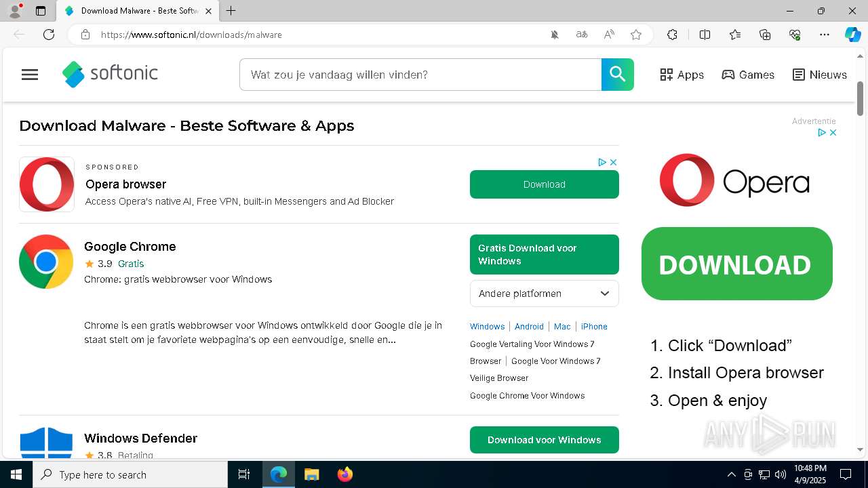Close the sidebar Opera advertisement
This screenshot has width=868, height=488.
[833, 132]
